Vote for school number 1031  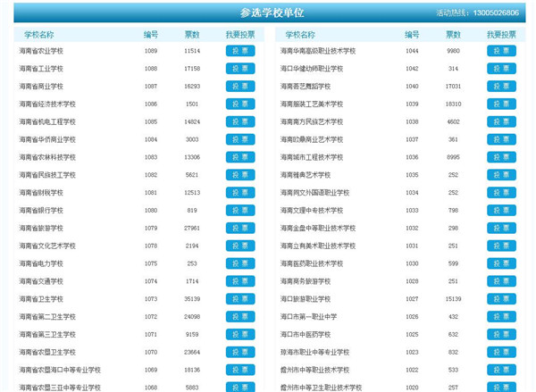point(501,246)
